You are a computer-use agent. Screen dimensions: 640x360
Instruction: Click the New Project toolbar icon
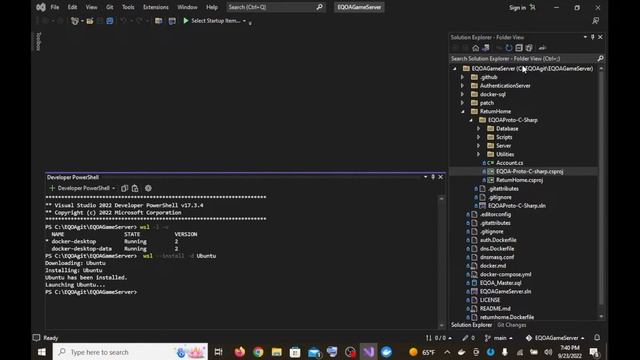click(x=75, y=21)
